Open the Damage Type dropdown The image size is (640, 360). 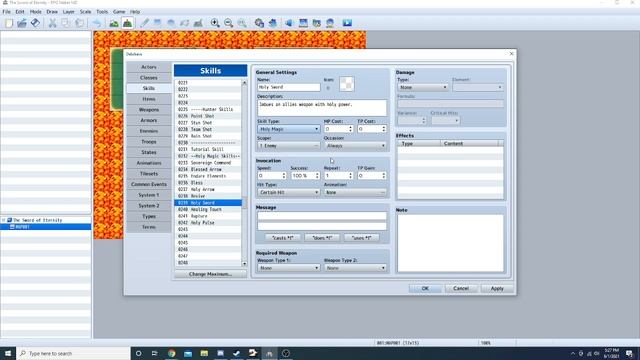click(423, 87)
